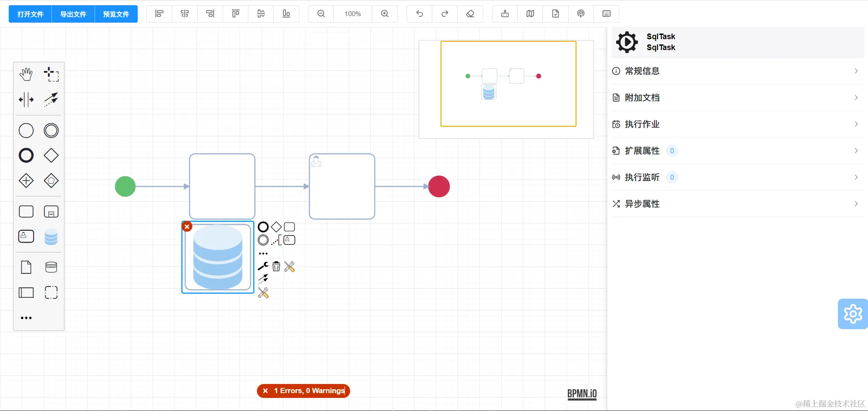This screenshot has width=868, height=411.
Task: Click the 打开文件 button
Action: (30, 14)
